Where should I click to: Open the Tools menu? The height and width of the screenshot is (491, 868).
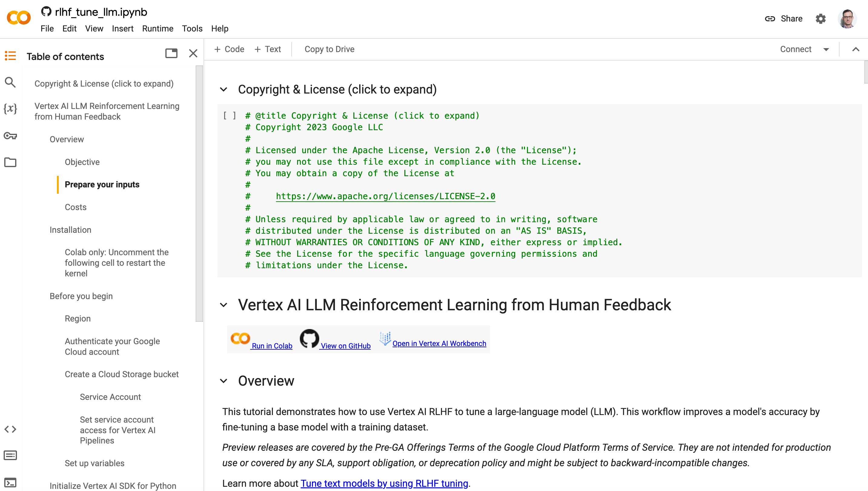tap(192, 29)
